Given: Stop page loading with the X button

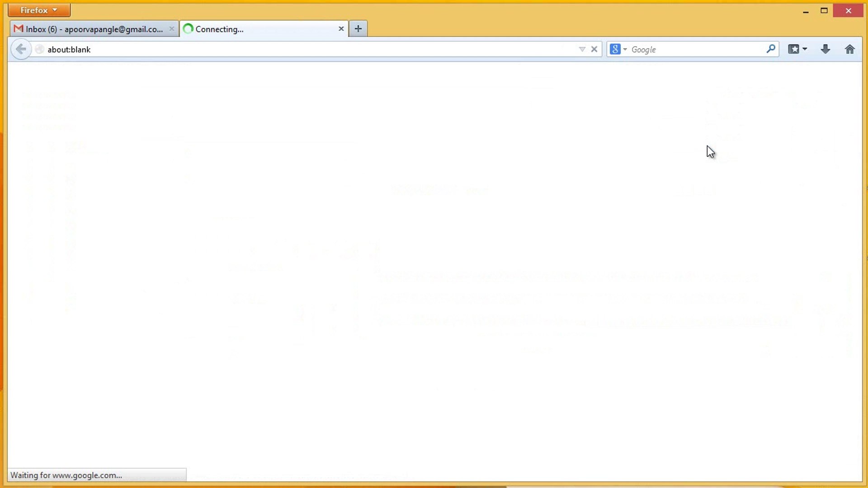Looking at the screenshot, I should 594,49.
